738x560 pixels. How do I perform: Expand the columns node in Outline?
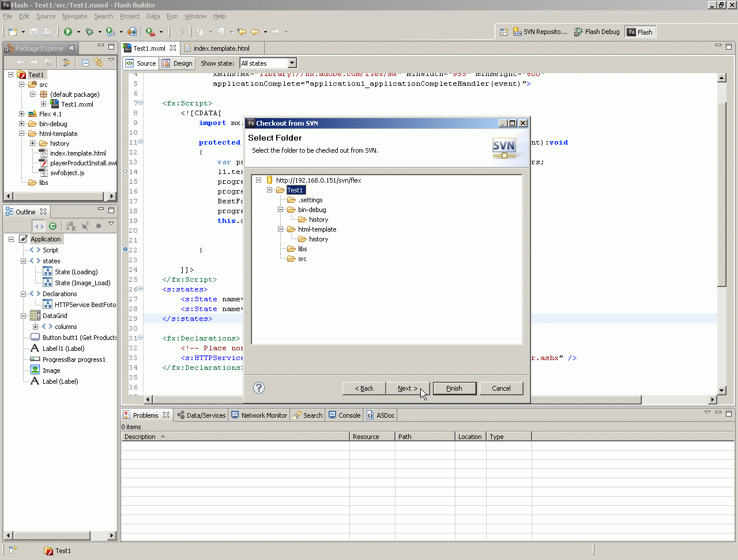(x=35, y=327)
